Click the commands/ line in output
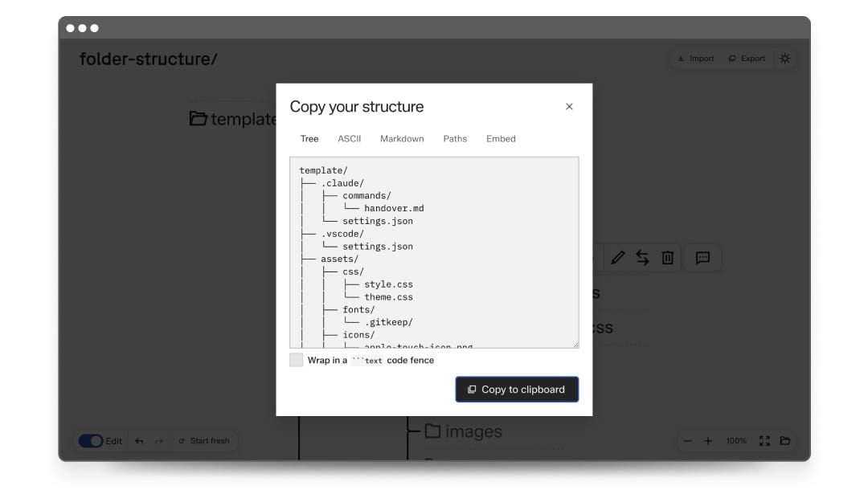This screenshot has width=868, height=494. [x=366, y=196]
